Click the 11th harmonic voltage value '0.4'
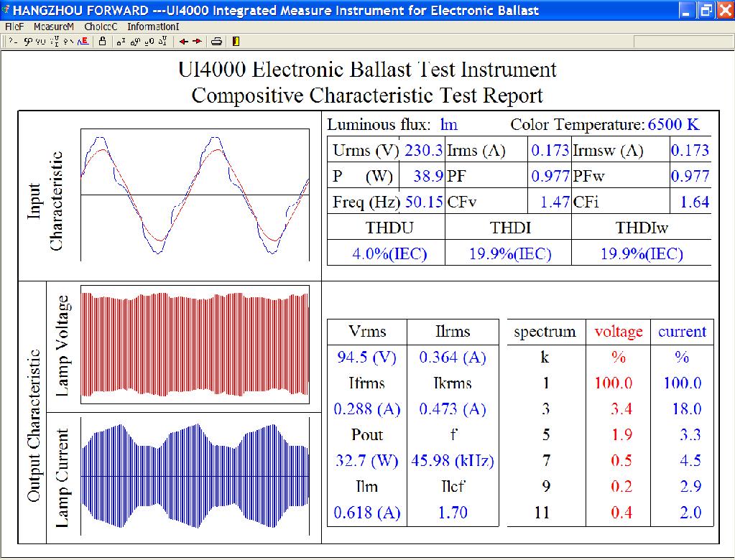 click(x=621, y=513)
